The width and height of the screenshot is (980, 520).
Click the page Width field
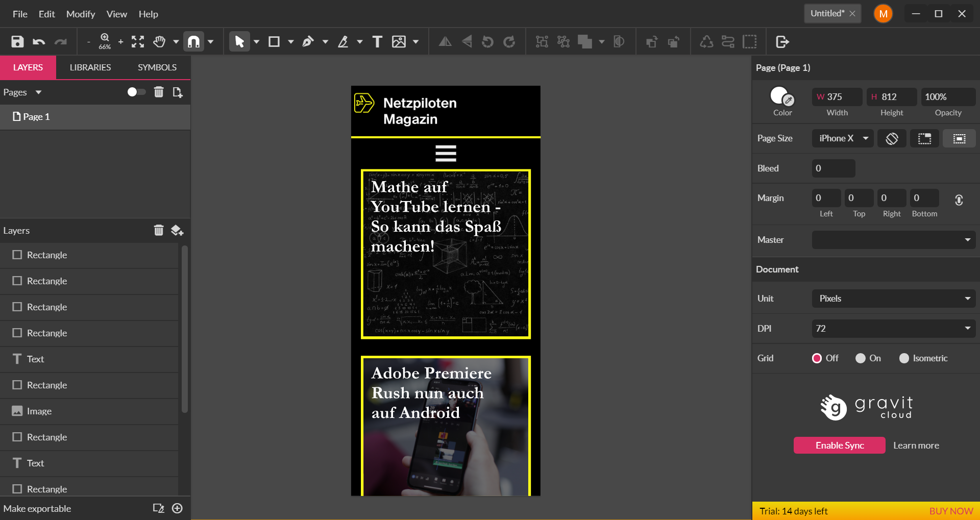pos(837,97)
